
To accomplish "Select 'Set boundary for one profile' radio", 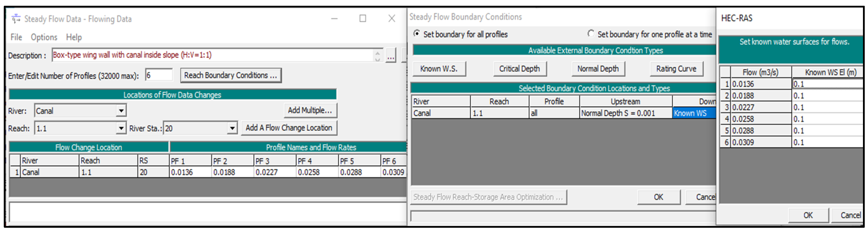I will tap(591, 34).
